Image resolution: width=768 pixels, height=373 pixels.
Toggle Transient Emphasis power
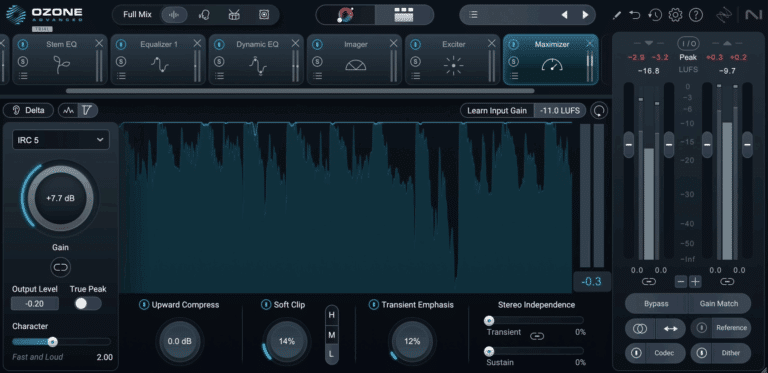374,305
